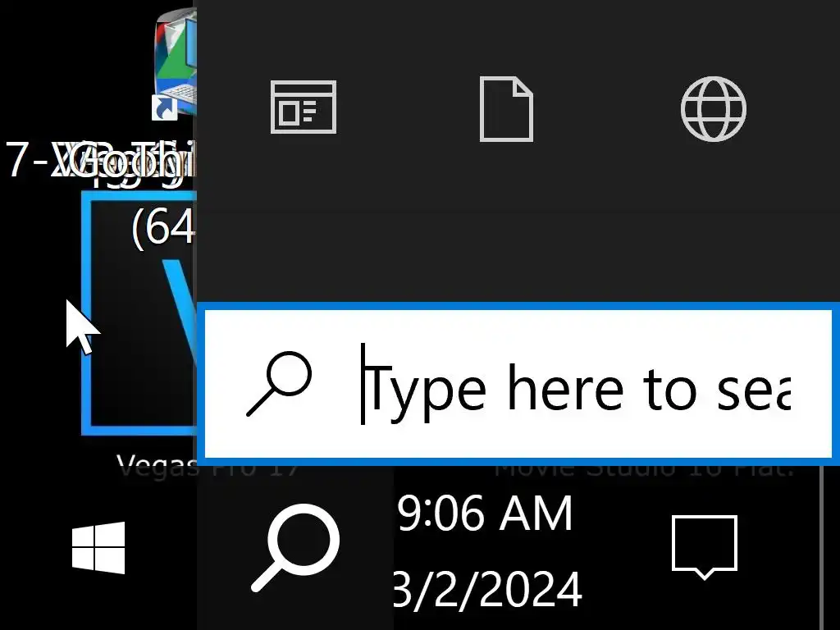
Task: Select the Apps filter icon in search panel
Action: tap(304, 107)
